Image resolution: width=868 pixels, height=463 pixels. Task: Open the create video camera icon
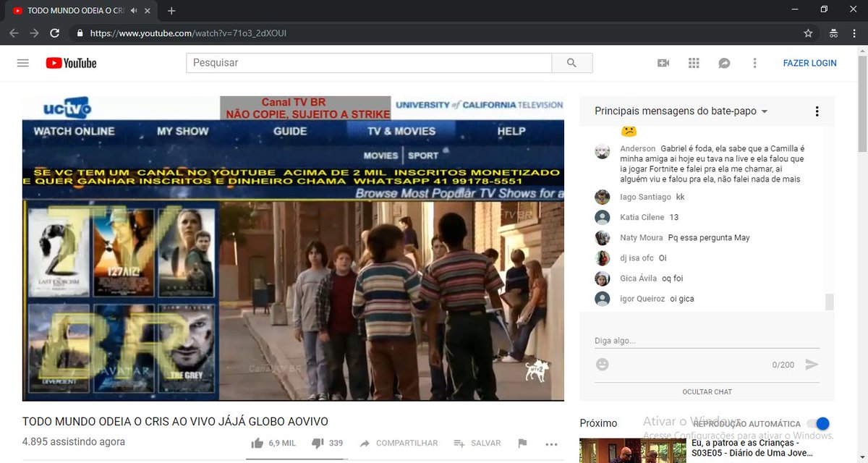(663, 63)
